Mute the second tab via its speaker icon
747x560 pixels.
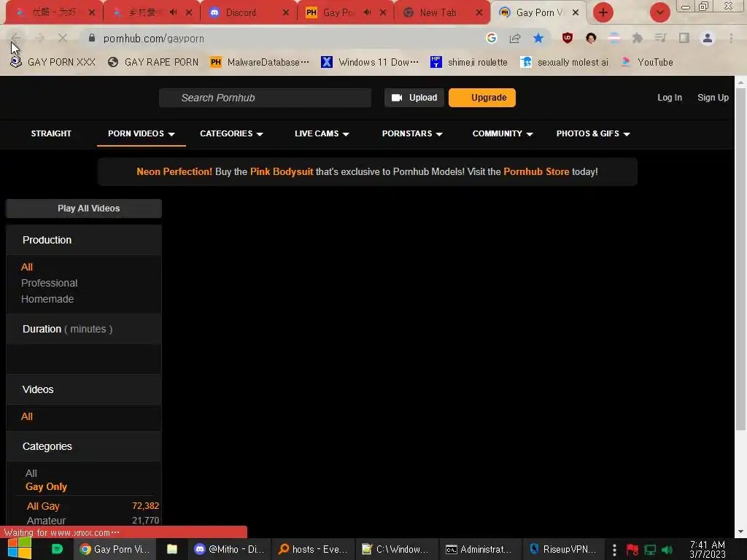[173, 12]
